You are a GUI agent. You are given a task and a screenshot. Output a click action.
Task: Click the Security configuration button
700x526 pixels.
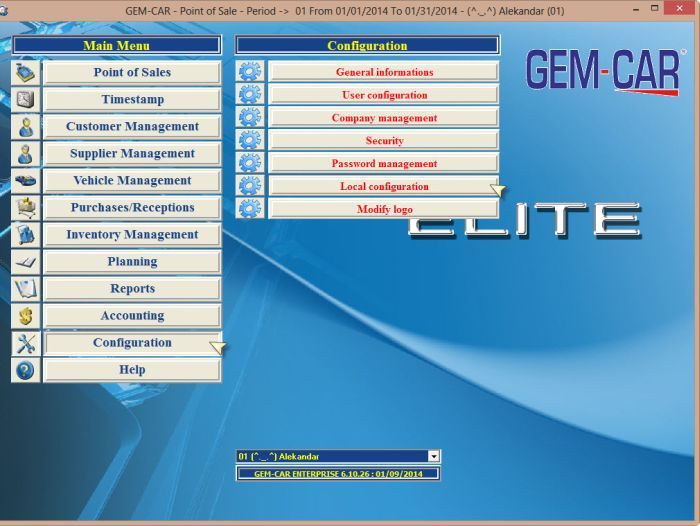coord(384,141)
